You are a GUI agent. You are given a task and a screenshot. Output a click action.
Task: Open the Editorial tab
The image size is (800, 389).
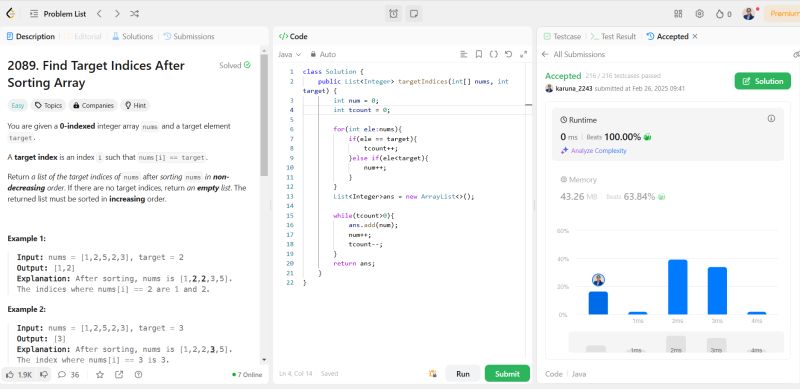tap(83, 36)
